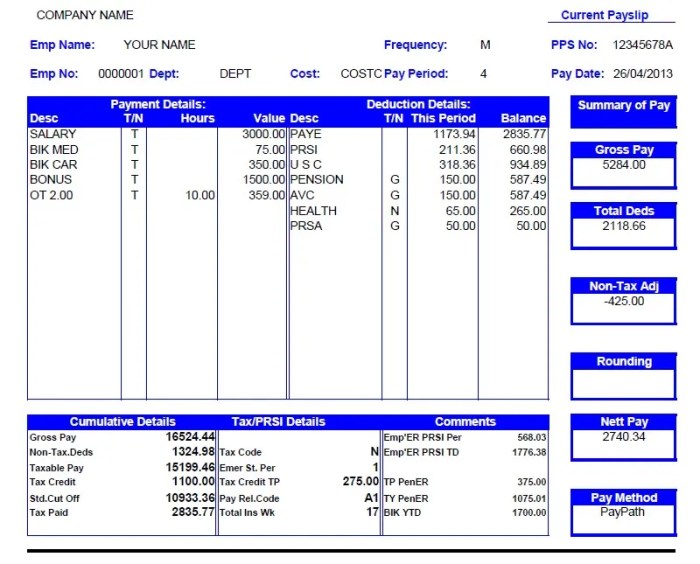Select the Deduction Details header
Screen dimensions: 700x564
(x=418, y=104)
